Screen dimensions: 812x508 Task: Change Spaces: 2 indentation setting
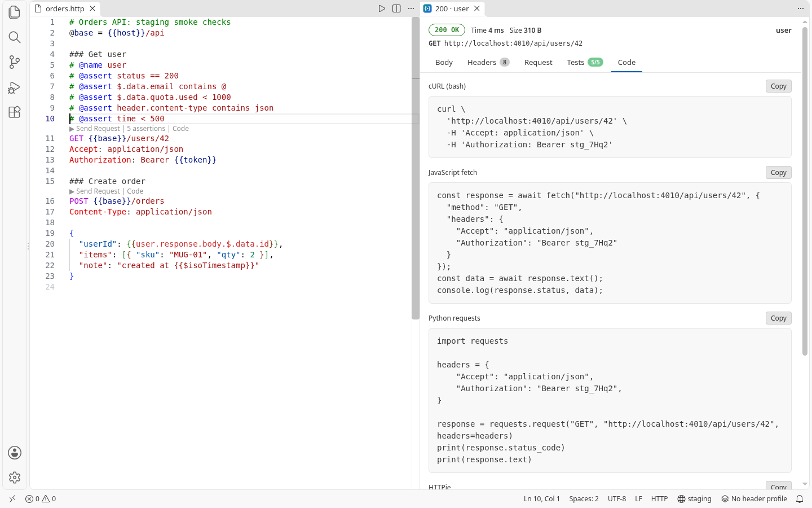[x=584, y=499]
